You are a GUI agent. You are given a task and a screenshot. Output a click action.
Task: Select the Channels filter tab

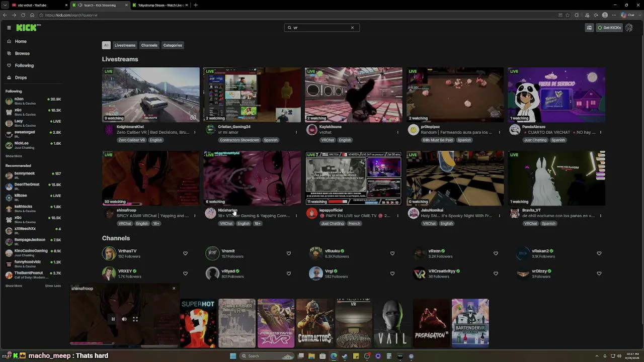pos(149,45)
